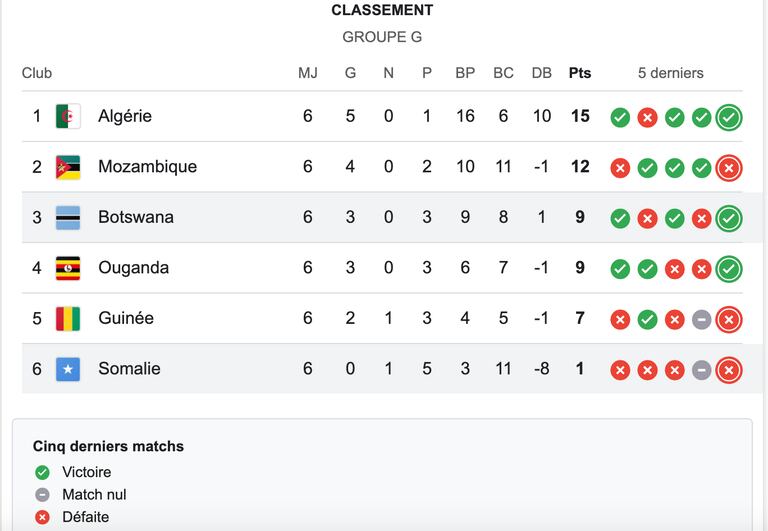Click the MJ column header

(x=308, y=73)
